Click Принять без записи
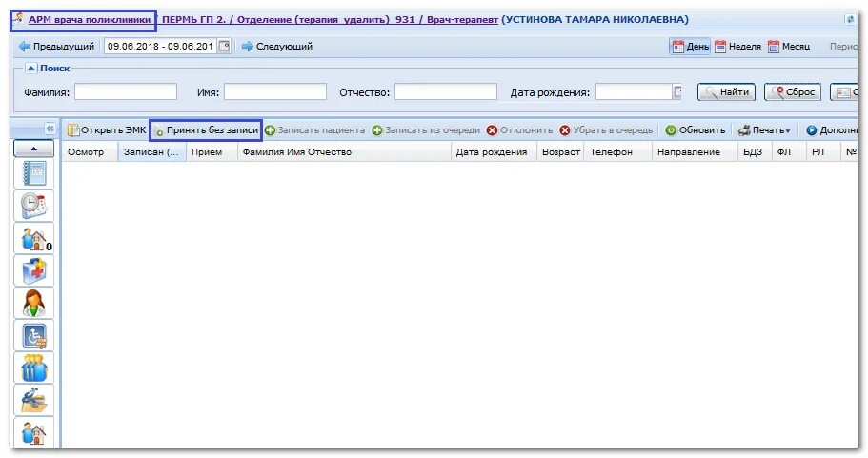The image size is (868, 458). pos(206,130)
